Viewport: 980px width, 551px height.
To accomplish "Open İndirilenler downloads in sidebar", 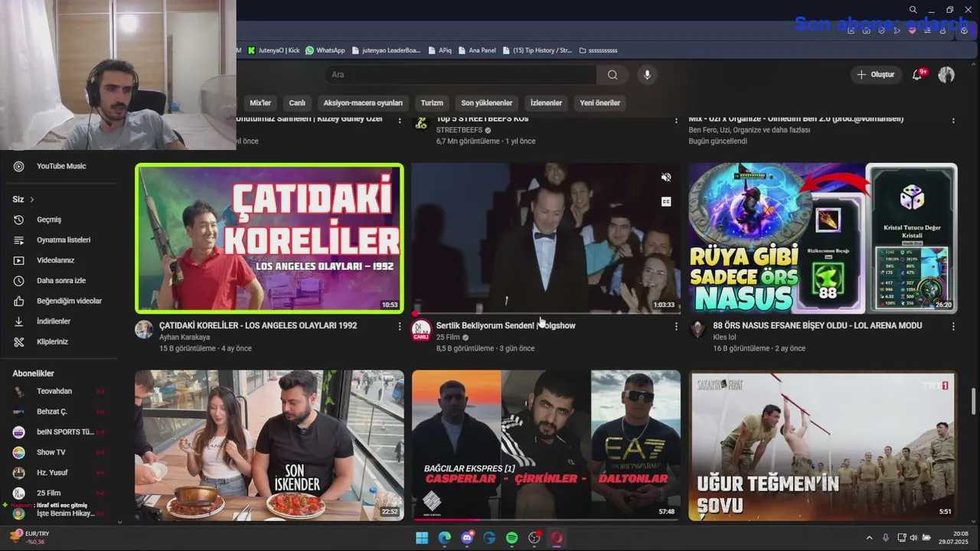I will pyautogui.click(x=54, y=321).
